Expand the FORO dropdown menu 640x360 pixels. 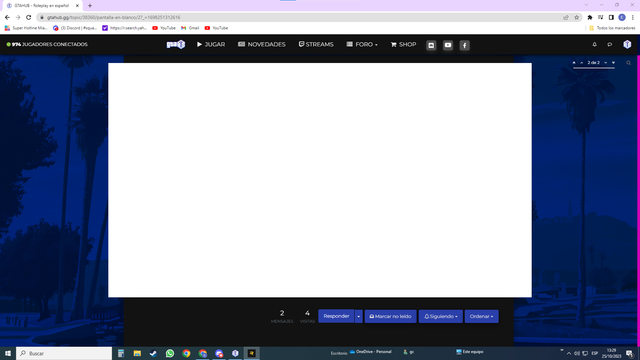click(362, 44)
